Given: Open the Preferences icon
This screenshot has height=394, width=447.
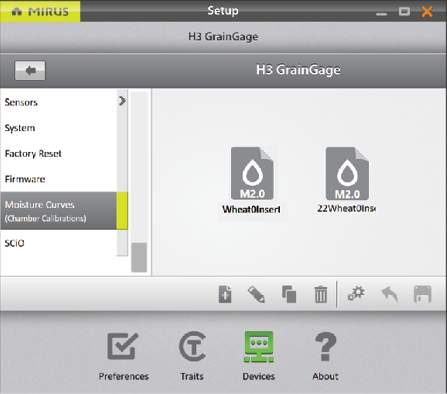Looking at the screenshot, I should pyautogui.click(x=123, y=356).
